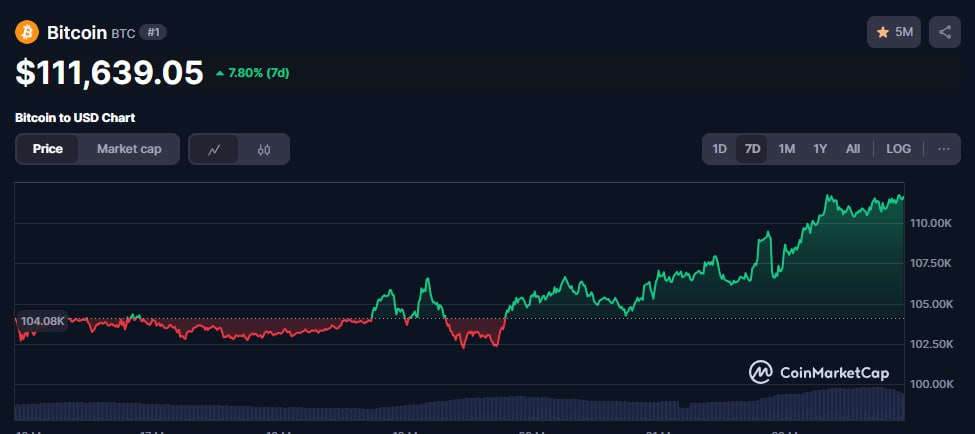Click the 104.08K opening price label

pyautogui.click(x=42, y=321)
